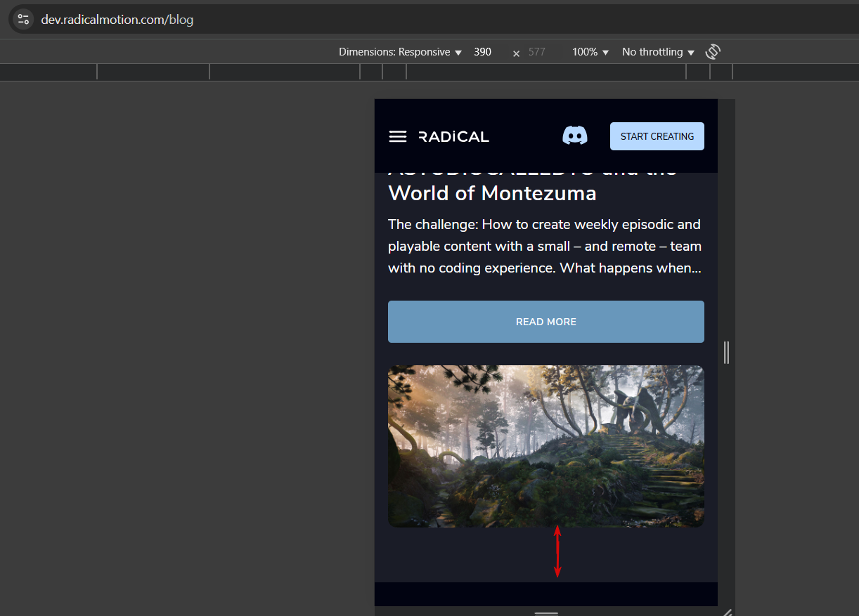
Task: Click the corner viewport resize handle
Action: click(x=727, y=612)
